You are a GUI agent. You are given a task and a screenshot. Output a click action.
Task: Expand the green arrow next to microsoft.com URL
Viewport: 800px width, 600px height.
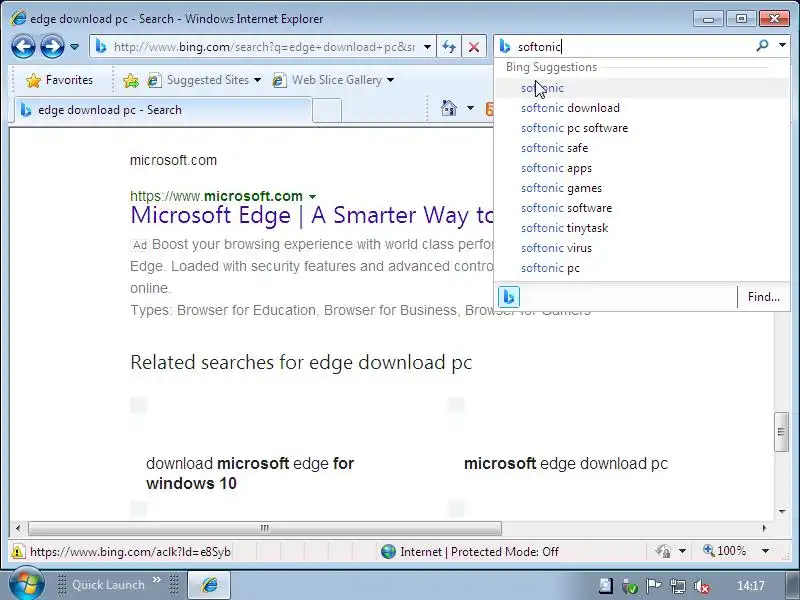point(312,196)
